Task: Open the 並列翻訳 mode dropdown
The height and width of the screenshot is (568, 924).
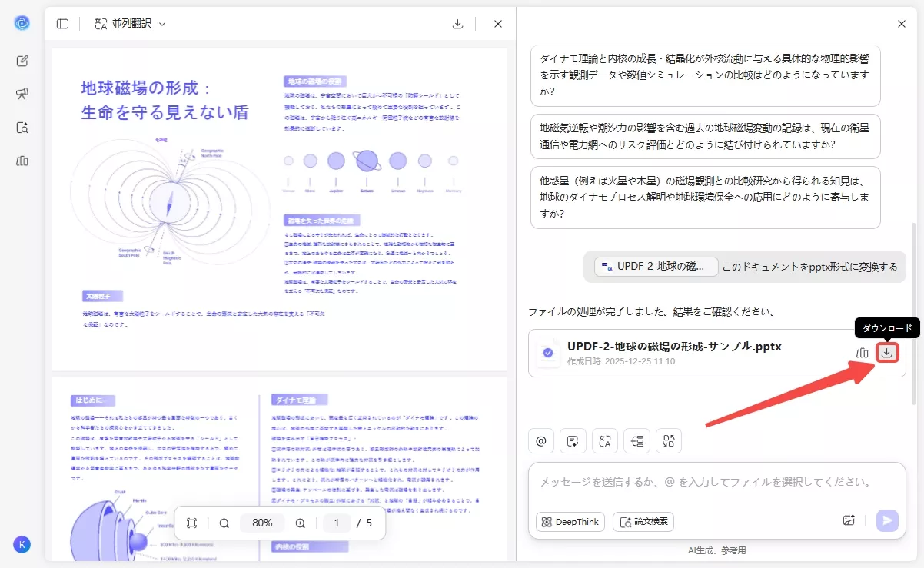Action: [131, 24]
